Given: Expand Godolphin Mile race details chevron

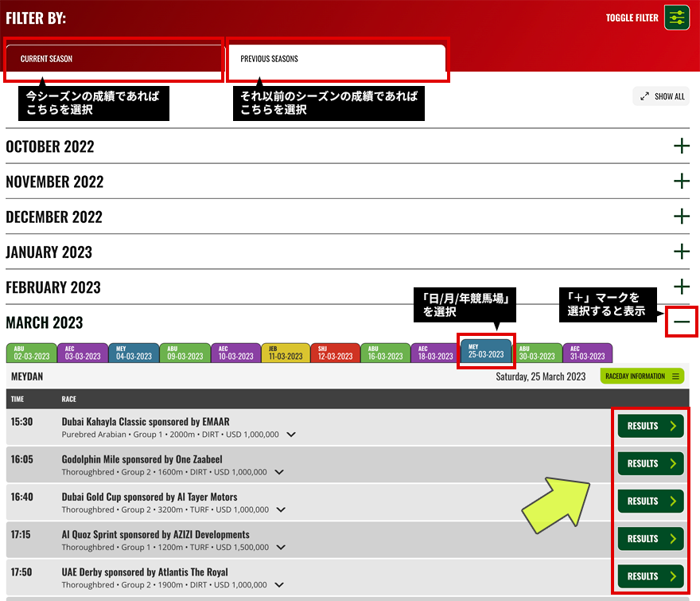Looking at the screenshot, I should (x=279, y=472).
